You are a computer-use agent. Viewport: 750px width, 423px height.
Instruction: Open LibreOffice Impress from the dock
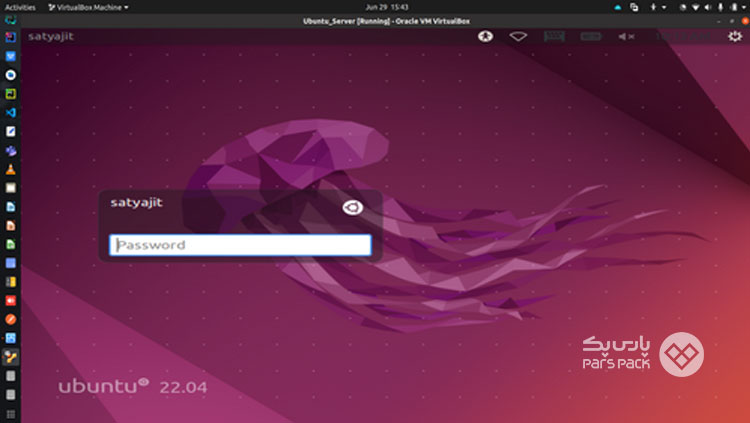coord(11,225)
